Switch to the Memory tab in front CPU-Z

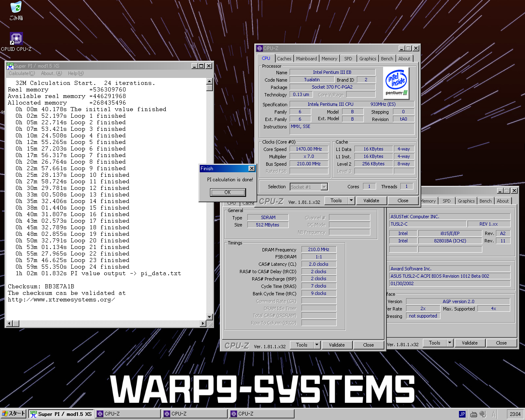click(x=329, y=59)
